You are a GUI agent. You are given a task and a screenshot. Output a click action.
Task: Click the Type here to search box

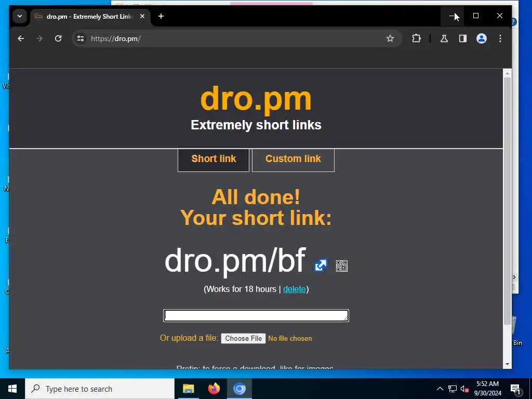pos(100,389)
